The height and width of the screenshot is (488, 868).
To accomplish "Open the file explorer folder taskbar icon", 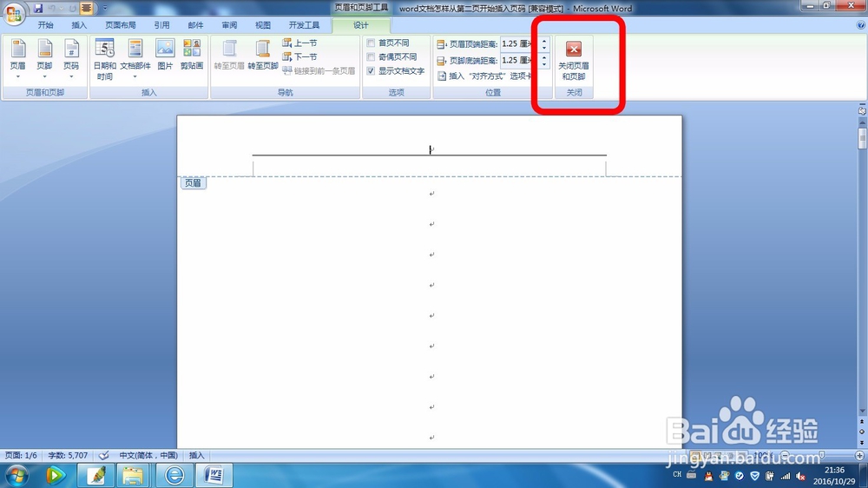I will 133,476.
